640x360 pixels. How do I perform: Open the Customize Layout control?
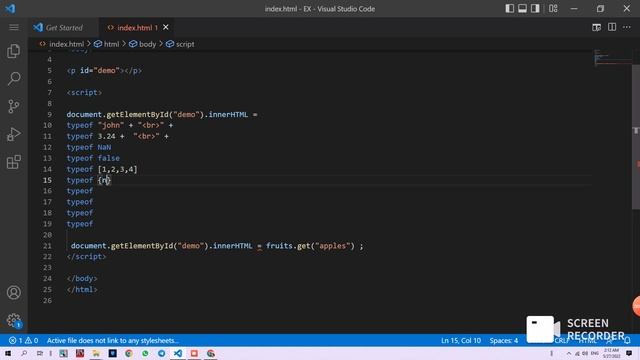(553, 9)
